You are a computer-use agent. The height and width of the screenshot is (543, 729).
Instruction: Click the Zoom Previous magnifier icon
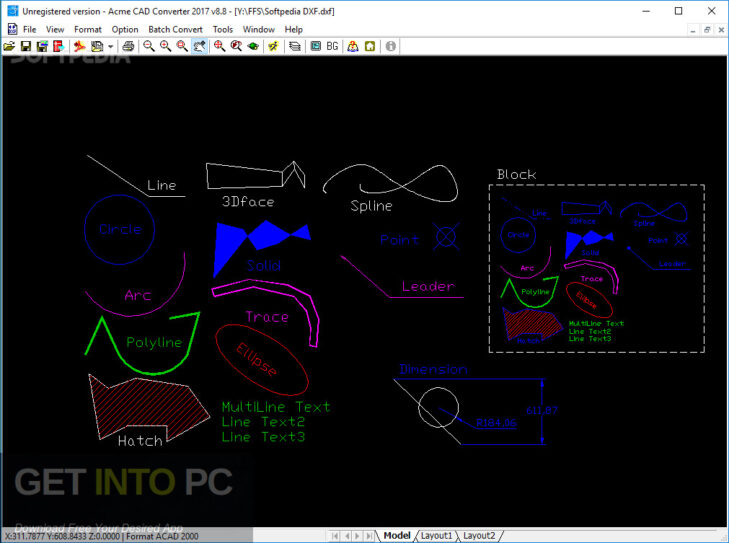pyautogui.click(x=236, y=46)
